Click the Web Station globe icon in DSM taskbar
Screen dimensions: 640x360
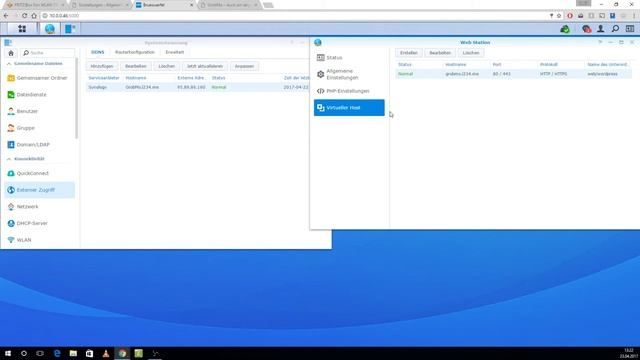click(50, 29)
